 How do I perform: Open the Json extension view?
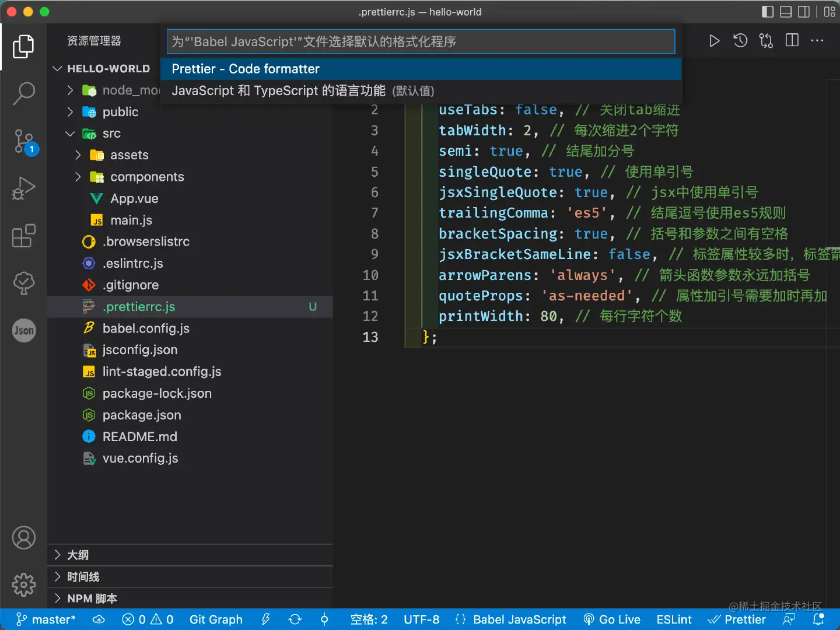(23, 330)
